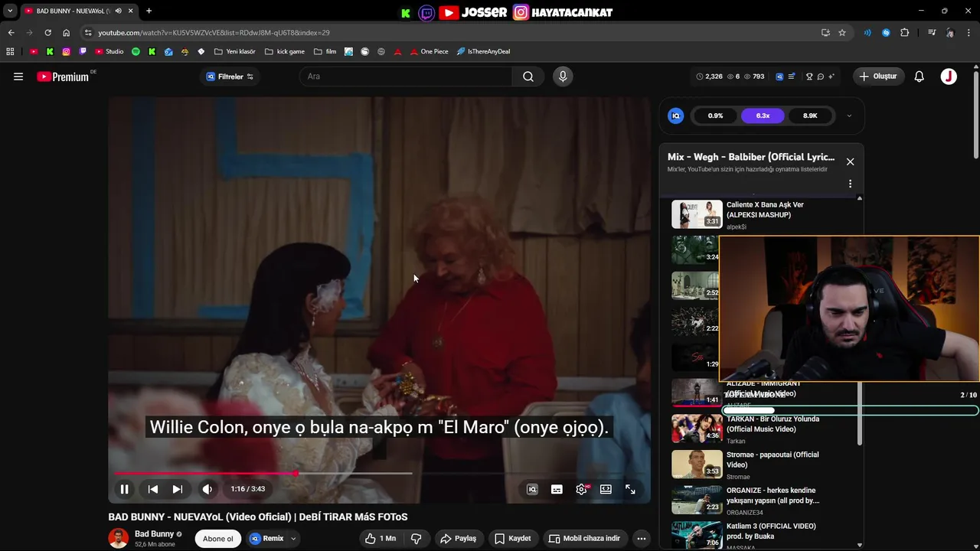Go to the Chrome home page
The width and height of the screenshot is (980, 551).
tap(66, 33)
